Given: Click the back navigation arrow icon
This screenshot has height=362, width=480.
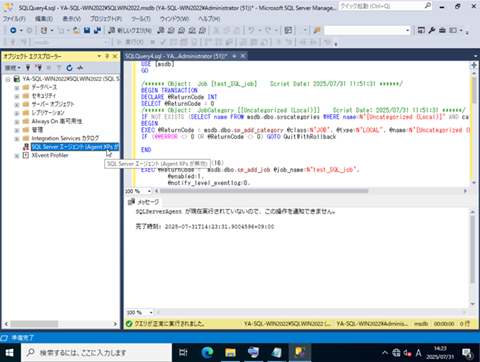Looking at the screenshot, I should click(x=13, y=31).
